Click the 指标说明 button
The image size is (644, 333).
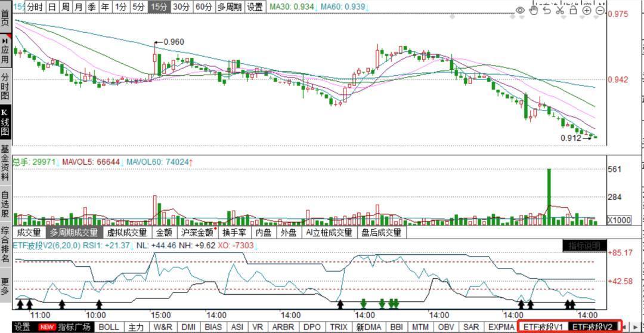point(584,246)
